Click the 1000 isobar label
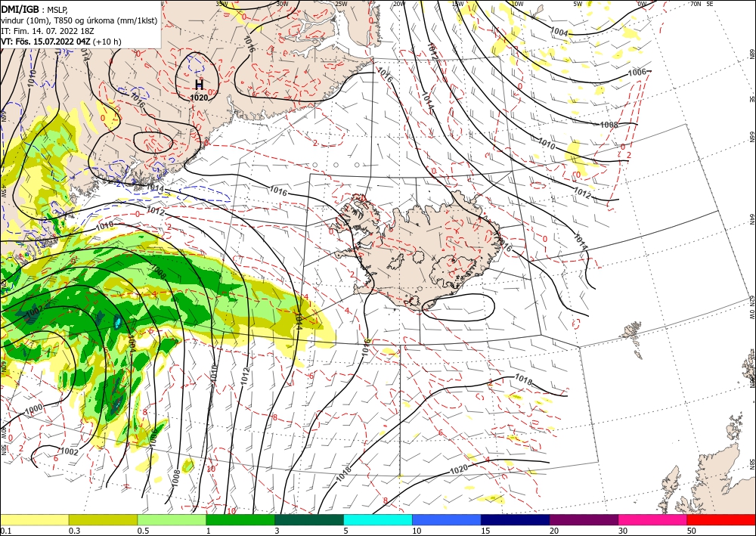Image resolution: width=756 pixels, height=536 pixels. pyautogui.click(x=33, y=410)
